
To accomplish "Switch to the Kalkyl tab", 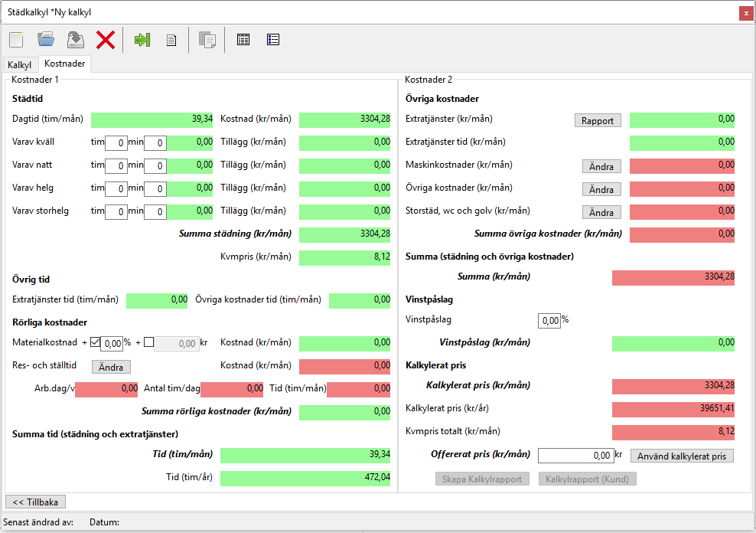I will click(x=20, y=65).
